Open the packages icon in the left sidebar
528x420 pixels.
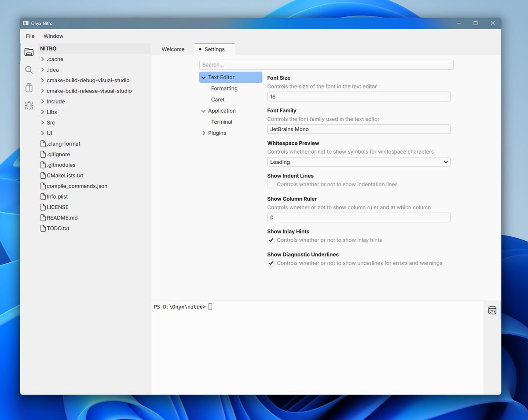[29, 88]
